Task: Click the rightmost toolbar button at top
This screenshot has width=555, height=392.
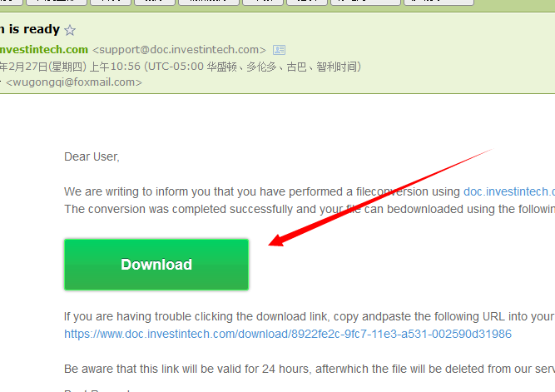Action: (x=439, y=2)
